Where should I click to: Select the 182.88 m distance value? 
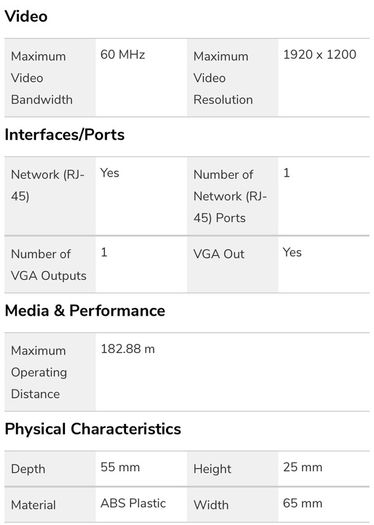[x=128, y=349]
